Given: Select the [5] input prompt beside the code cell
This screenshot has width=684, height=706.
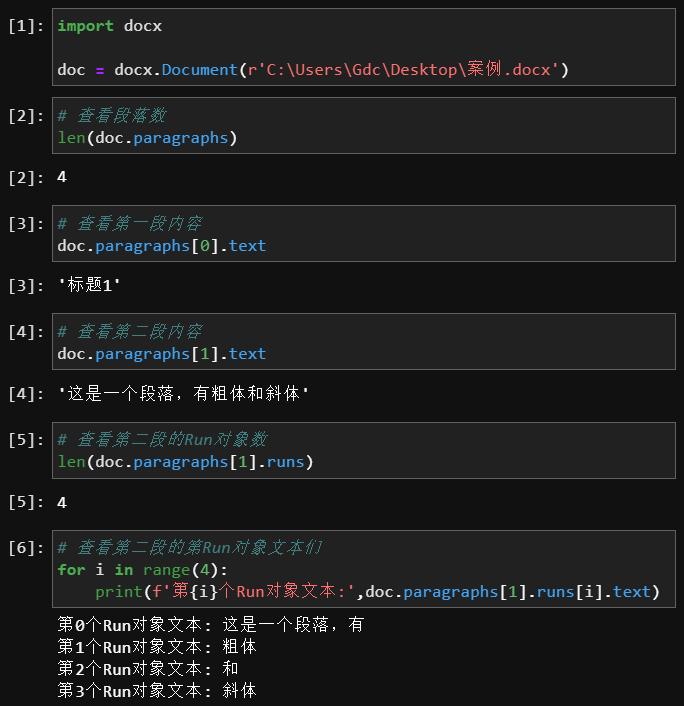Looking at the screenshot, I should (x=26, y=440).
